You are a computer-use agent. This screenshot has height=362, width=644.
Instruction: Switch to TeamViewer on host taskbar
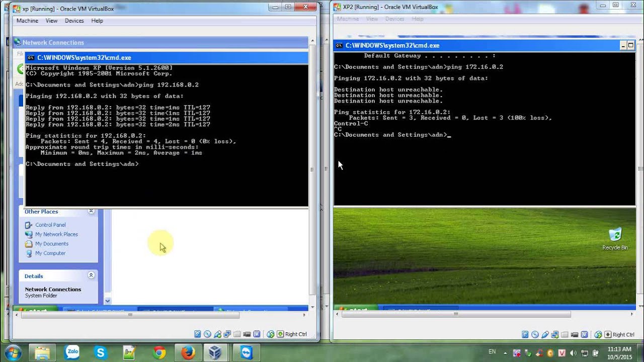click(247, 353)
